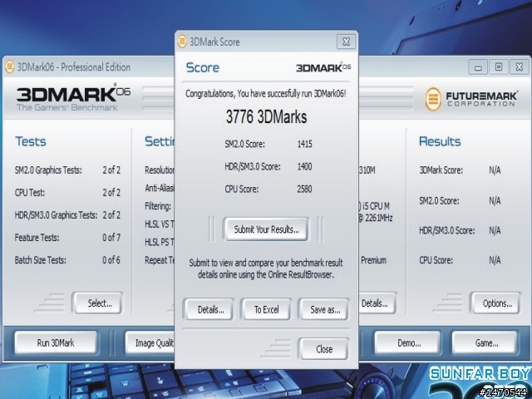This screenshot has width=532, height=399.
Task: Click 'SM2.0 Graphics Tests:' label in Tests
Action: pos(48,170)
